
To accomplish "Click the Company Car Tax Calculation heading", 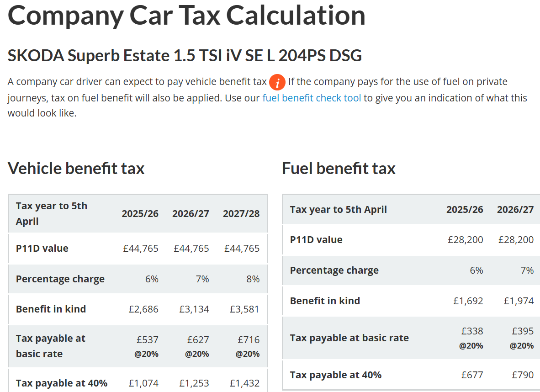I will [x=186, y=15].
